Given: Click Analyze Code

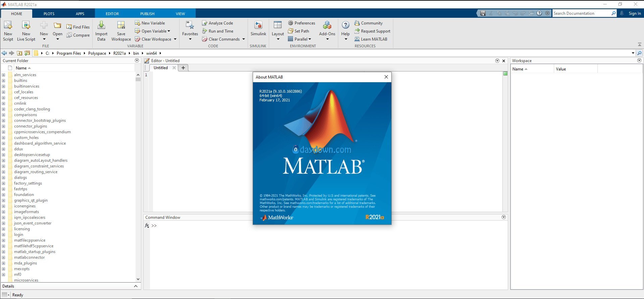Looking at the screenshot, I should point(217,23).
